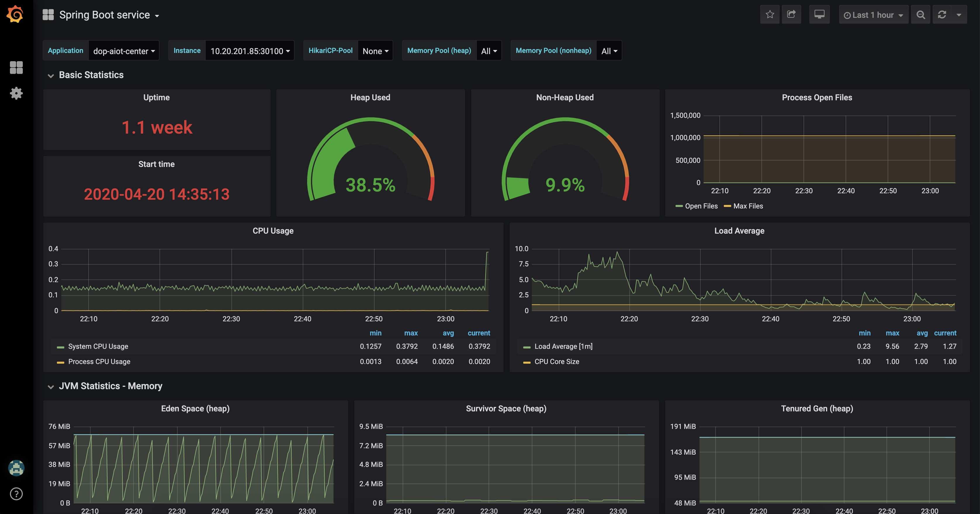Open the Uptime panel title menu
The width and height of the screenshot is (980, 514).
tap(156, 97)
